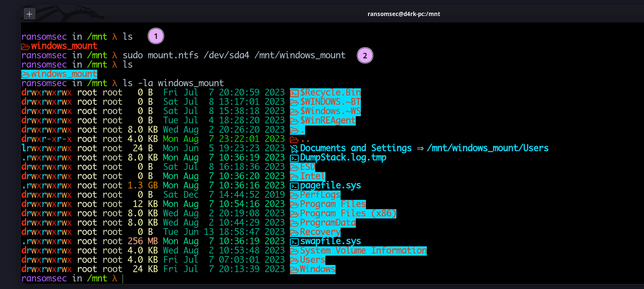Click the symlink icon before Documents and Settings
This screenshot has width=644, height=289.
294,148
